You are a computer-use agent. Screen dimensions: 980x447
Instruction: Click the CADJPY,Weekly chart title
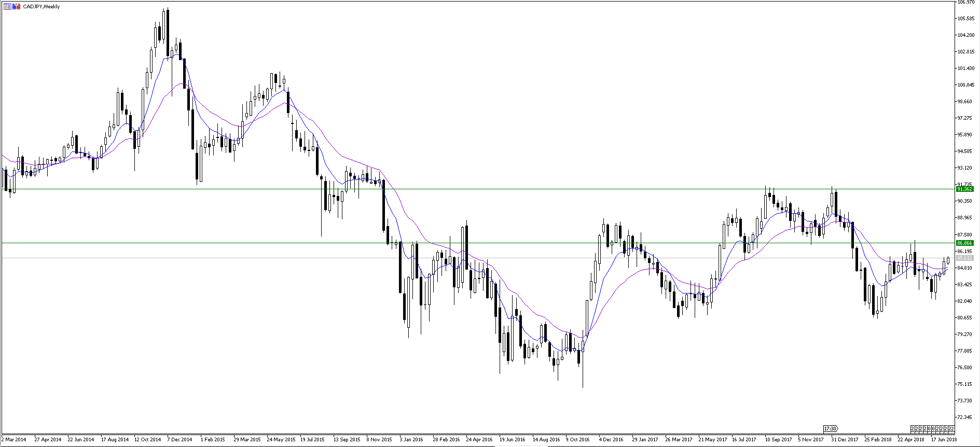point(41,7)
